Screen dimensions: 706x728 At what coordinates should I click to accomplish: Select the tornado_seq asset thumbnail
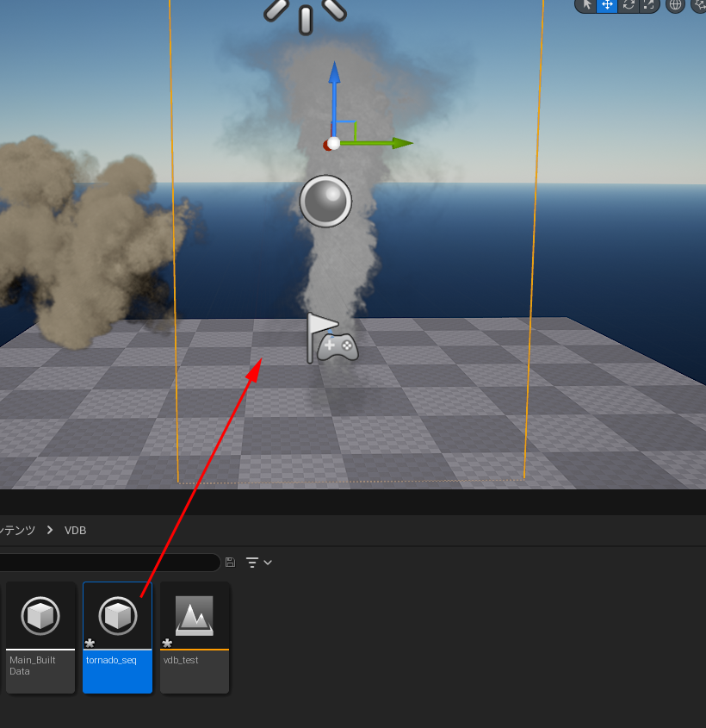click(118, 617)
